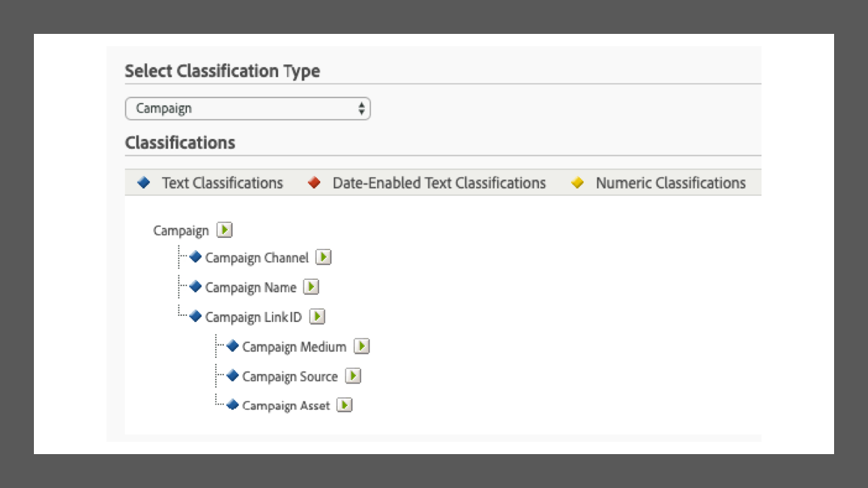The height and width of the screenshot is (488, 868).
Task: Click the Classifications section heading
Action: pos(180,142)
